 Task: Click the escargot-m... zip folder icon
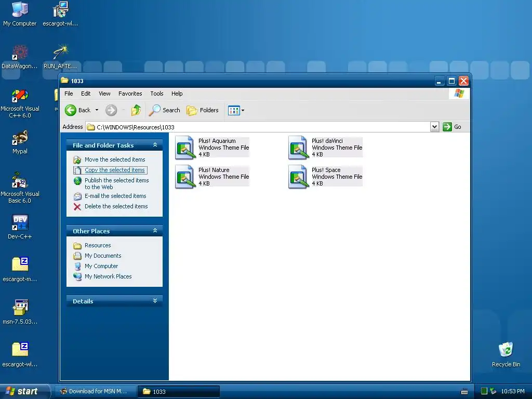click(x=20, y=270)
